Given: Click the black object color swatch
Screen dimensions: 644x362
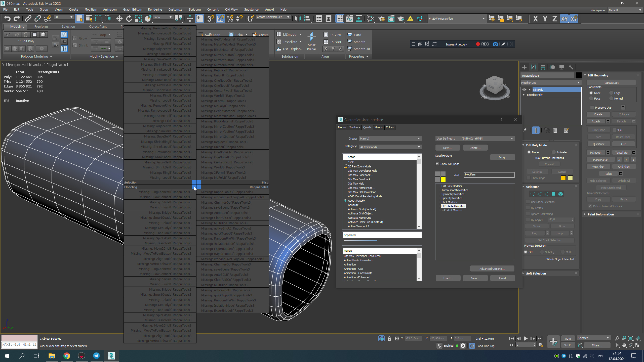Looking at the screenshot, I should point(578,76).
